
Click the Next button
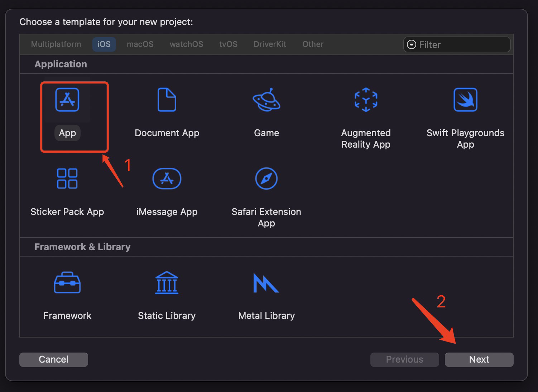coord(479,359)
